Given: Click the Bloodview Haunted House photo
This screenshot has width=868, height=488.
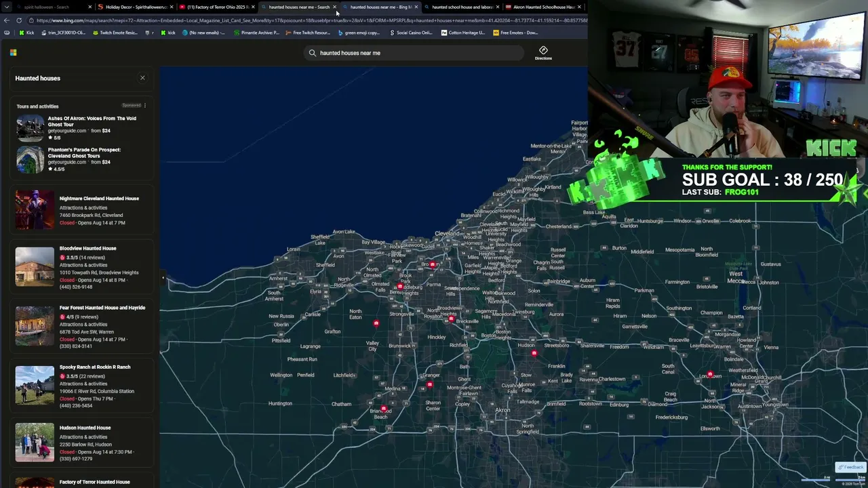Looking at the screenshot, I should [x=35, y=267].
